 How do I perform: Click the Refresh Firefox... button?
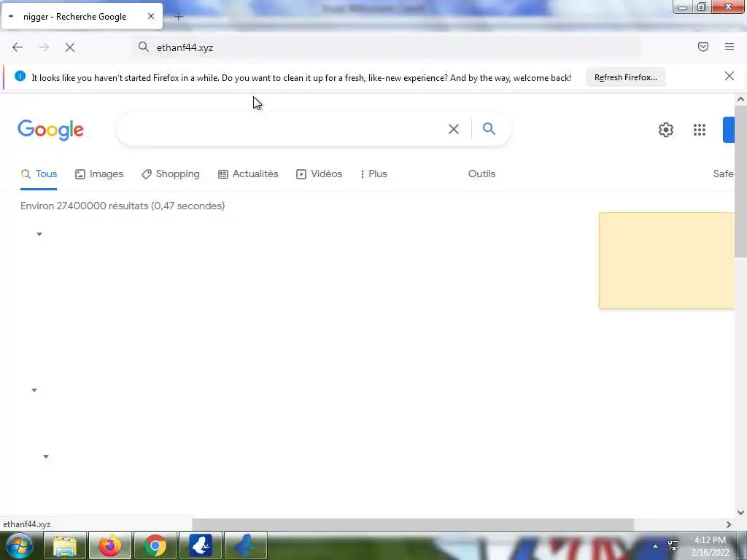625,77
